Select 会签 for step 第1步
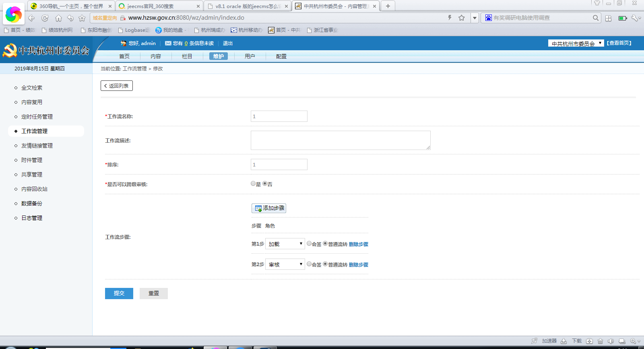The height and width of the screenshot is (349, 644). (x=309, y=243)
